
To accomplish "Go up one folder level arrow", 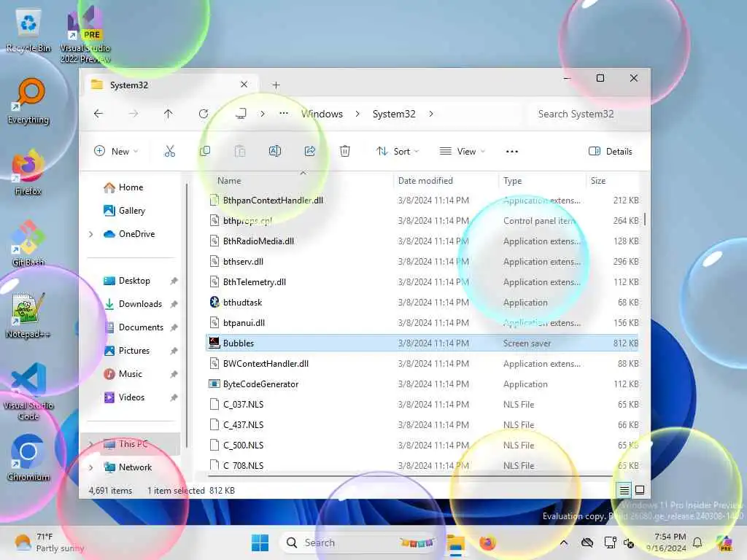I will (x=169, y=114).
